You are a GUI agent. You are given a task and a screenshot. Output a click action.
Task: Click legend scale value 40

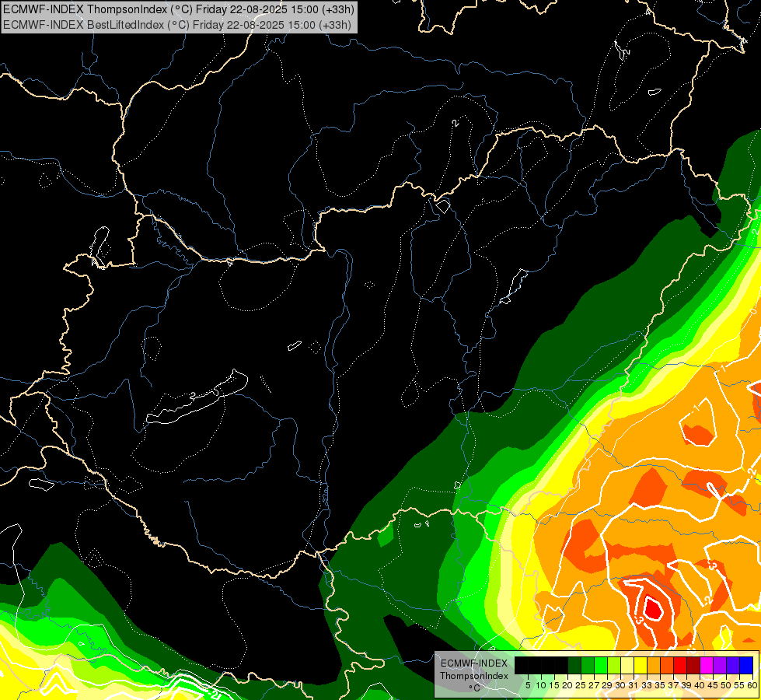click(700, 685)
